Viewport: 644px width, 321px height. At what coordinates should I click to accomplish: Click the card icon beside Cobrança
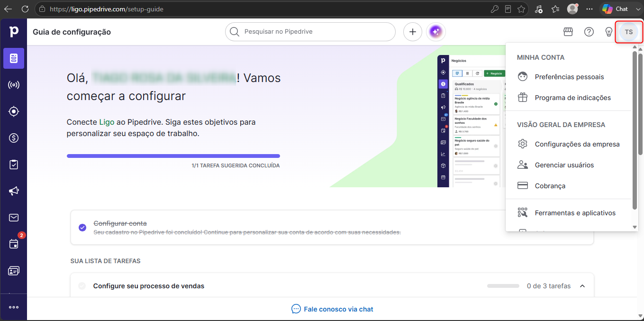point(523,186)
